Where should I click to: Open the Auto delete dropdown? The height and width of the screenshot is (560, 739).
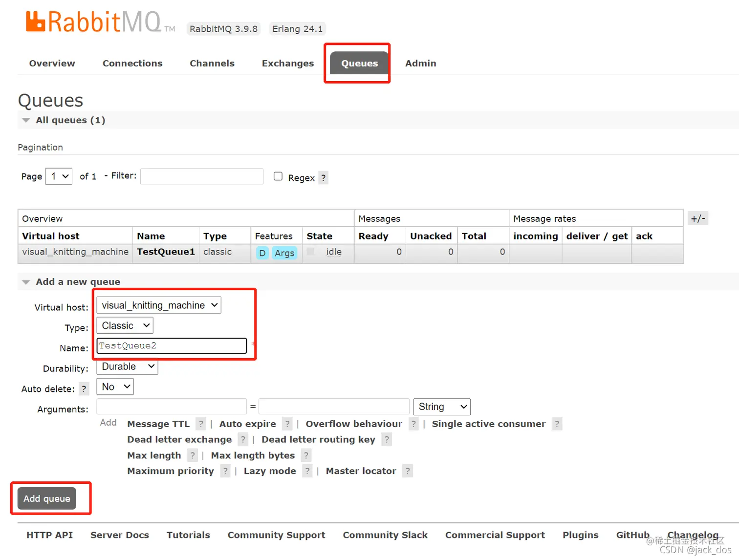[115, 387]
